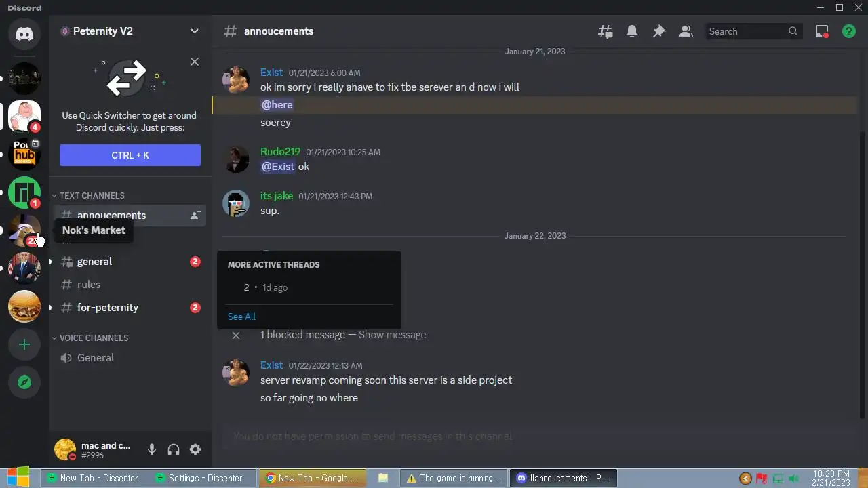
Task: Open the taskbar clock 10:20 PM
Action: 830,479
